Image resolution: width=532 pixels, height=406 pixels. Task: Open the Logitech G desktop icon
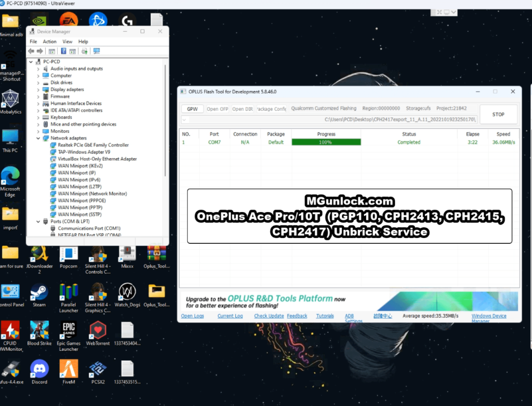pyautogui.click(x=127, y=20)
